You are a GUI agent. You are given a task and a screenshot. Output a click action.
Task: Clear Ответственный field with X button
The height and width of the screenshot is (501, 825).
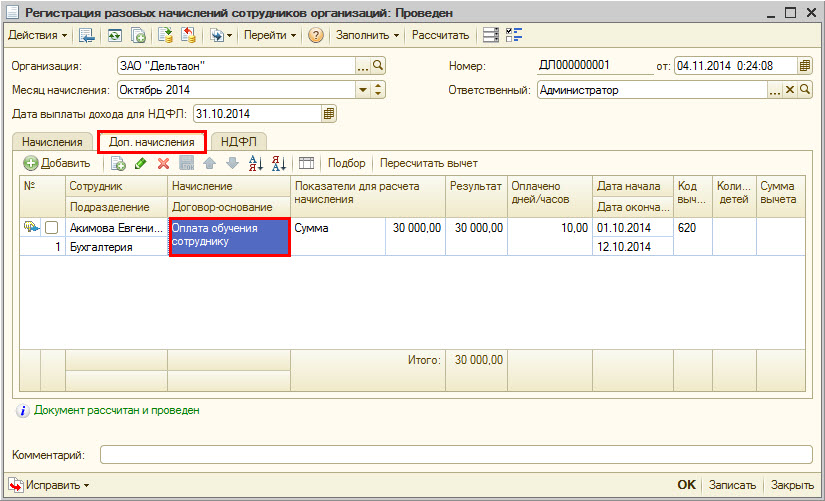(789, 90)
